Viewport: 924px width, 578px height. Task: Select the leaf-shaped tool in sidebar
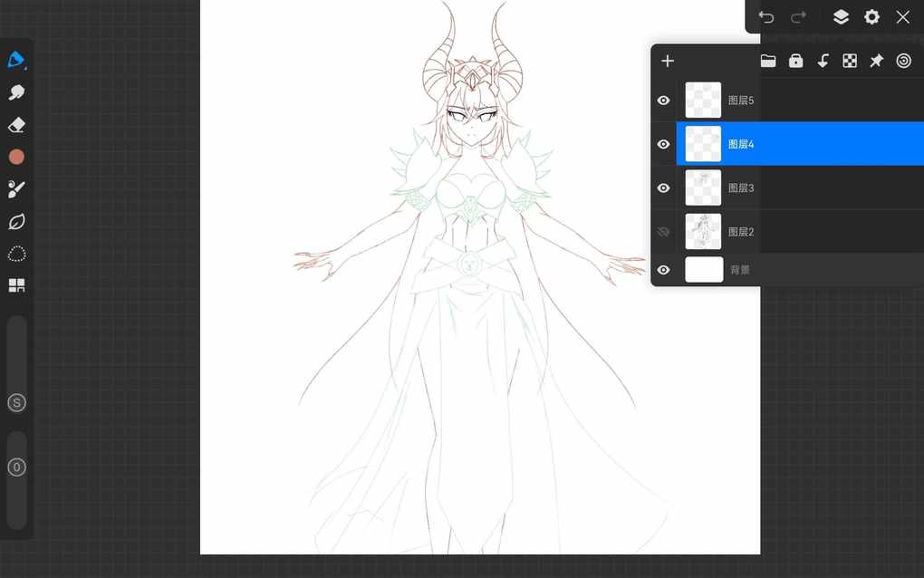point(16,222)
